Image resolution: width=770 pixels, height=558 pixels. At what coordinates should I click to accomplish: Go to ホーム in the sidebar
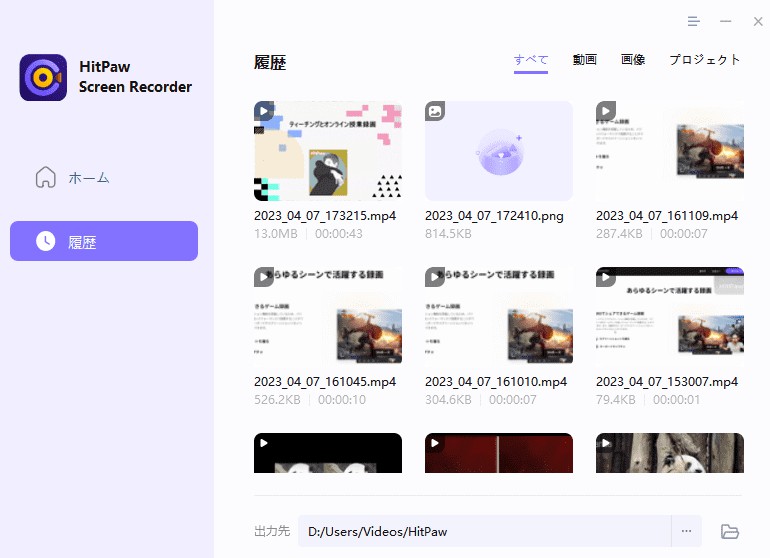(88, 178)
